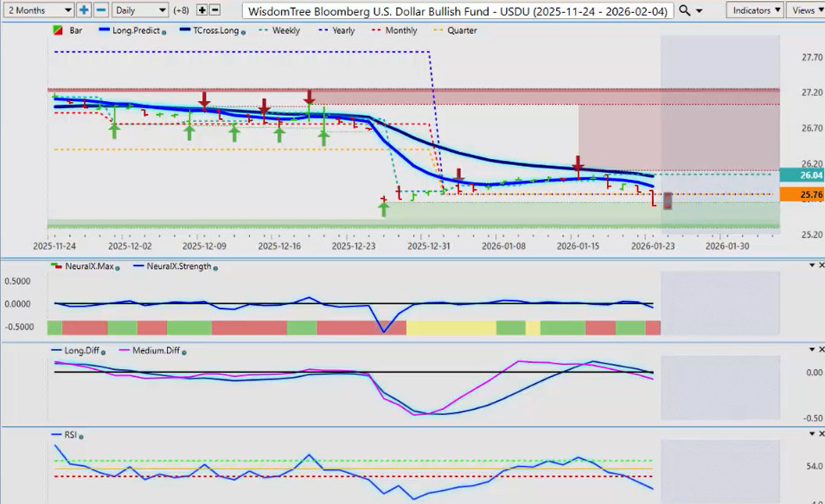The image size is (825, 504).
Task: Open the Views menu
Action: (x=806, y=10)
